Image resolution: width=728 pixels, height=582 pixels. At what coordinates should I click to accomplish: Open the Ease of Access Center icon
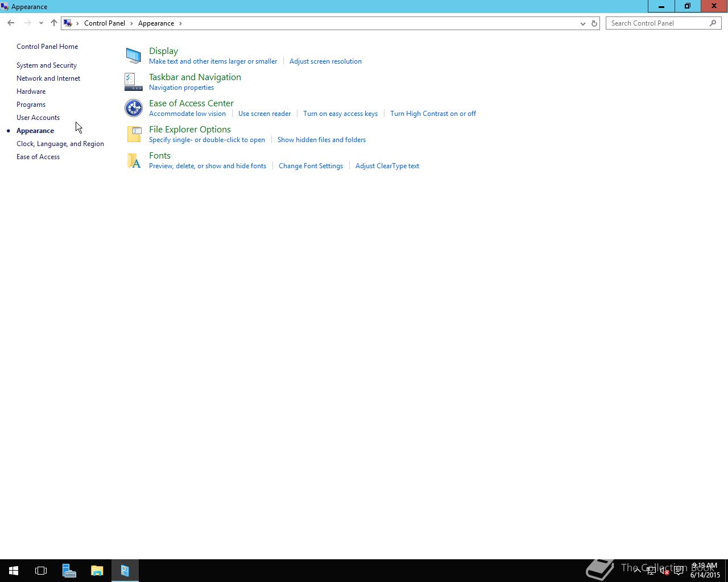[133, 108]
